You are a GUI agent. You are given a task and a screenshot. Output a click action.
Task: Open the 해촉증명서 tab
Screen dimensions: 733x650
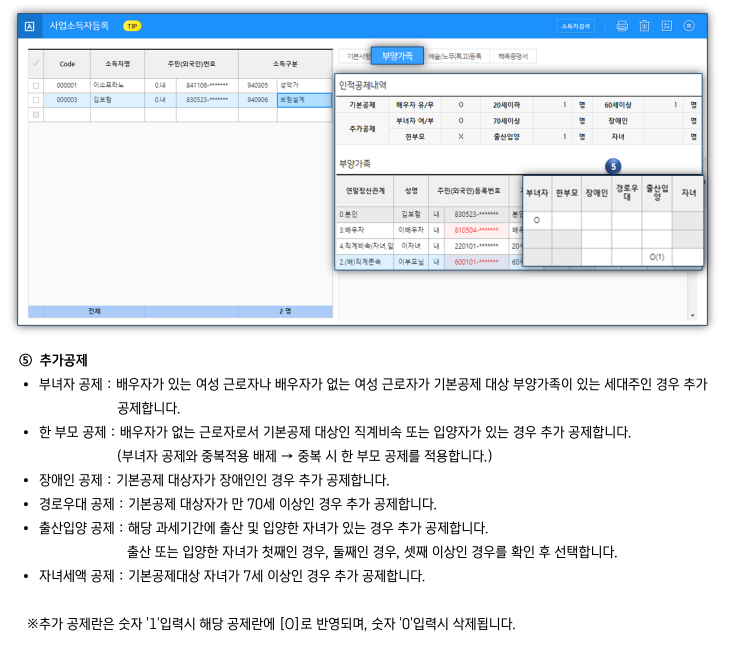(513, 57)
